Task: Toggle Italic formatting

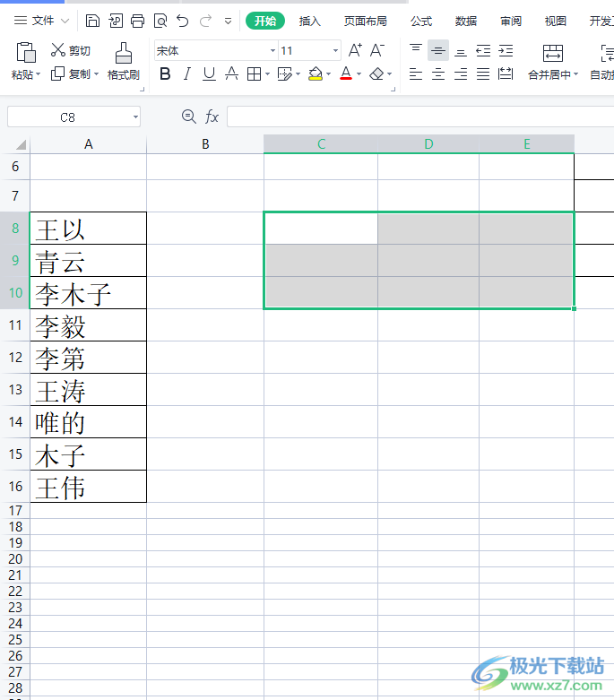Action: pos(187,73)
